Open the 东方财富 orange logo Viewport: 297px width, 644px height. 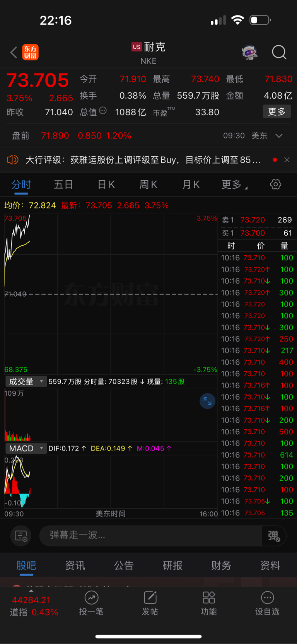click(x=31, y=52)
